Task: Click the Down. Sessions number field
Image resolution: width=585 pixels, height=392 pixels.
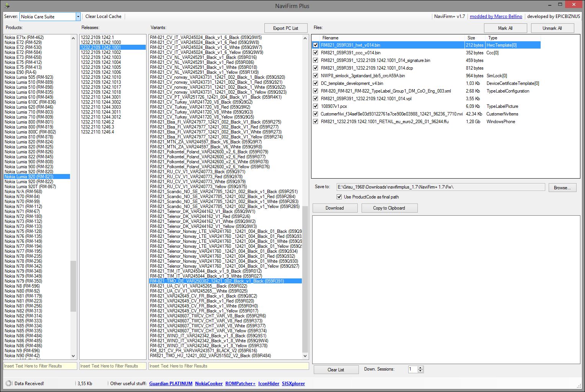Action: [413, 369]
